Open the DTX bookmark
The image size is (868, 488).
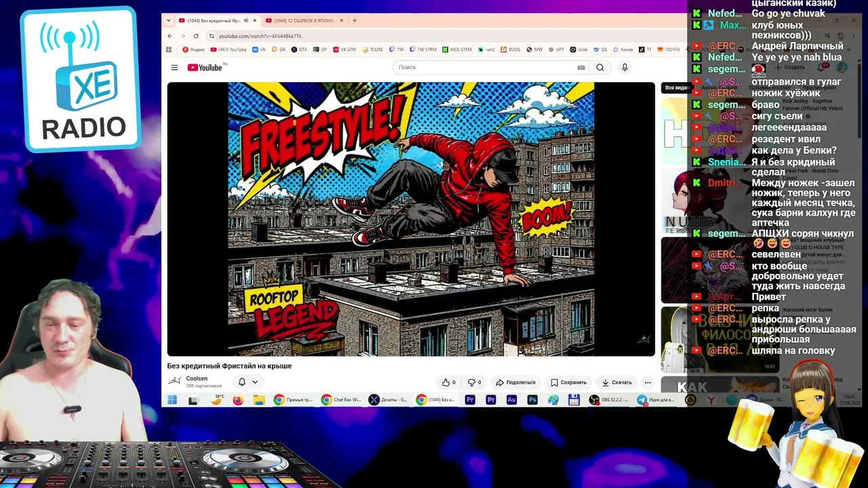point(299,49)
